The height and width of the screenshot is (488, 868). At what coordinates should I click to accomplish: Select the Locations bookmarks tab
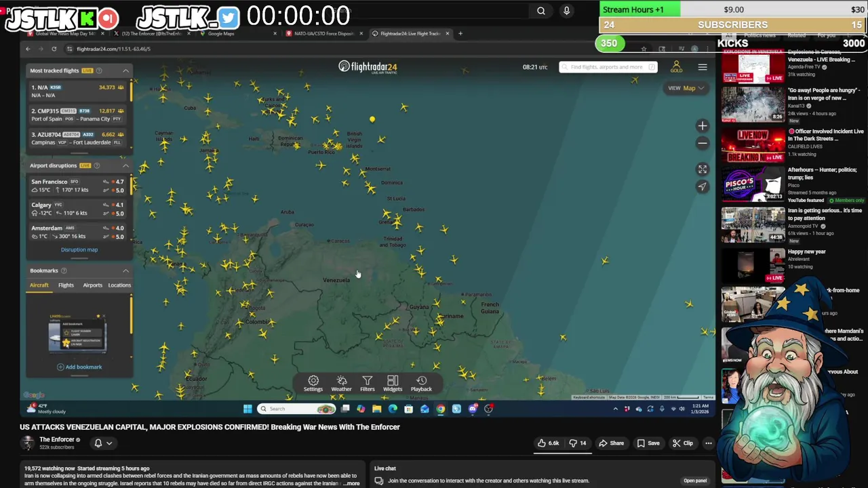click(x=119, y=285)
